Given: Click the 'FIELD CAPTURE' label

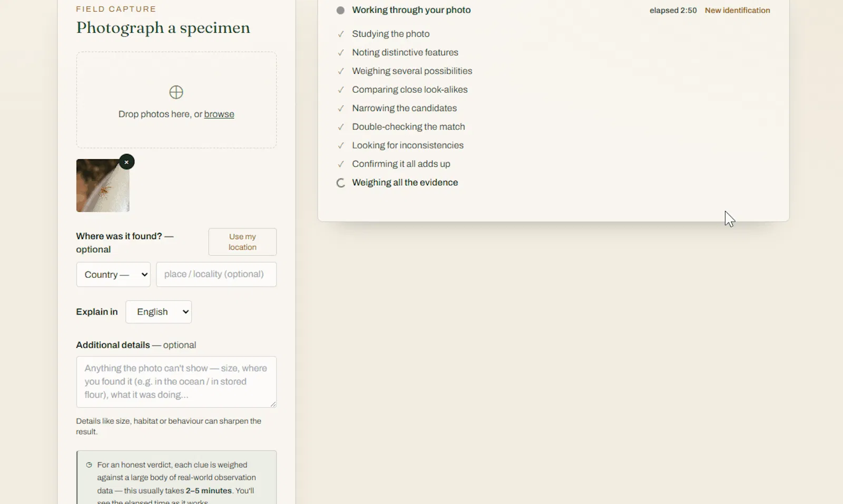Looking at the screenshot, I should pyautogui.click(x=116, y=9).
